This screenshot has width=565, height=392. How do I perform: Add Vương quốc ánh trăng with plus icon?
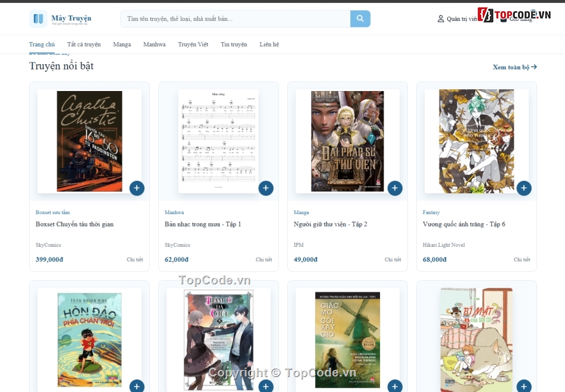pos(524,188)
